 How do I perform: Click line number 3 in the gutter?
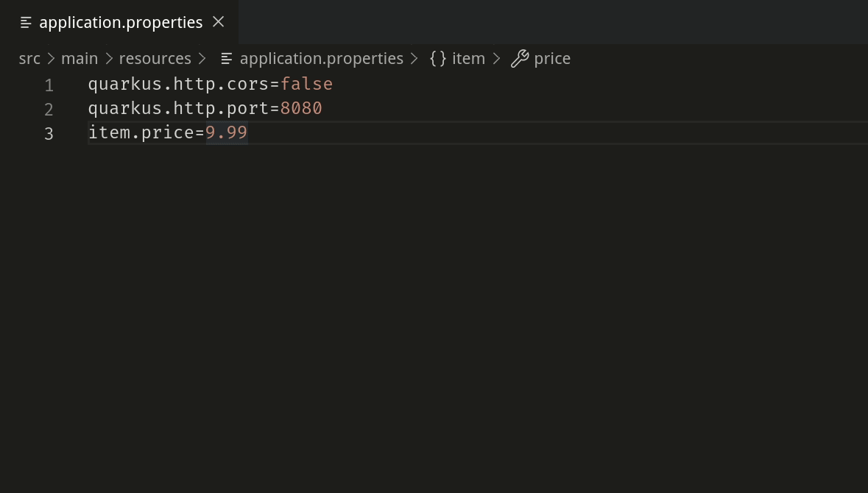click(49, 134)
